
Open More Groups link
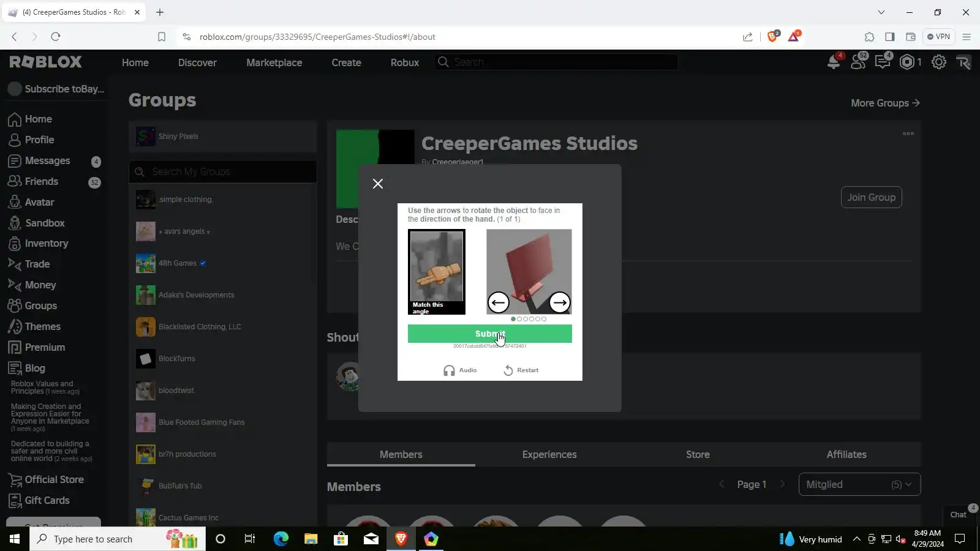(885, 103)
